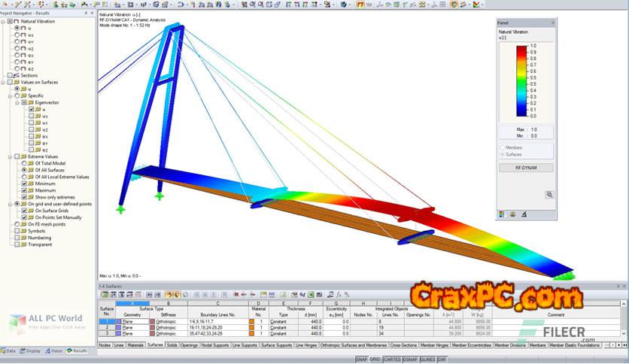Collapse the Natural Vibration tree node
The height and width of the screenshot is (364, 629).
[4, 21]
